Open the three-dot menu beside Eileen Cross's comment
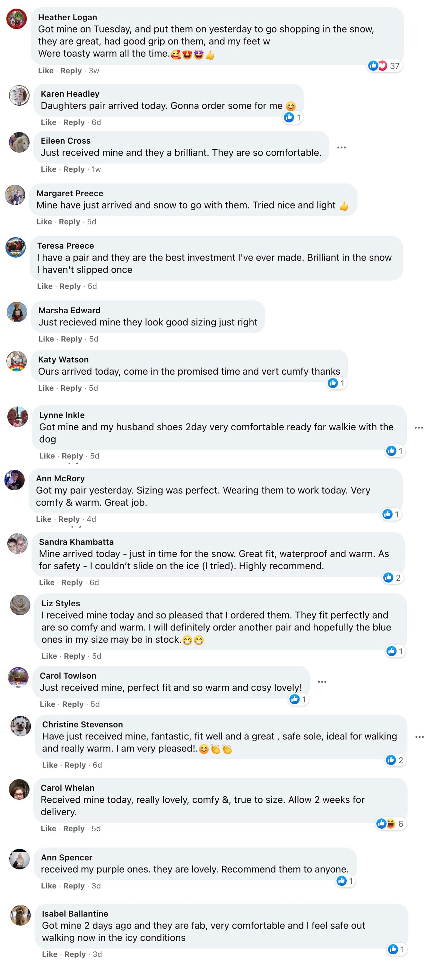The image size is (434, 980). 341,147
